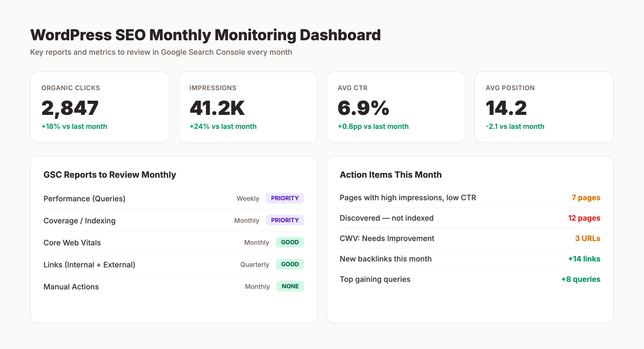This screenshot has height=349, width=644.
Task: Click the PRIORITY badge beside Coverage / Indexing
Action: click(285, 220)
